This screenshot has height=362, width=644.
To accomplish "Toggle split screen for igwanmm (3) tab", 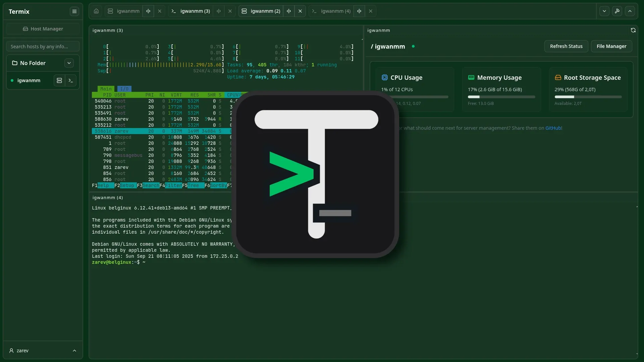I will point(219,11).
